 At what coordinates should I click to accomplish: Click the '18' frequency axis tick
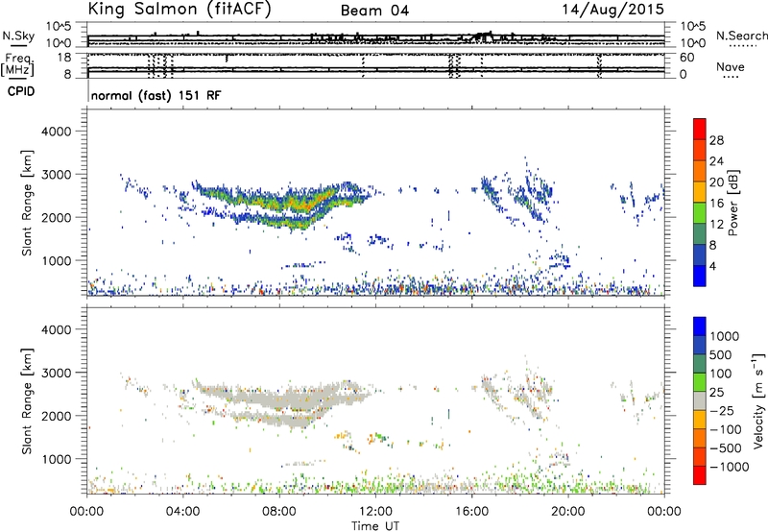tap(64, 58)
